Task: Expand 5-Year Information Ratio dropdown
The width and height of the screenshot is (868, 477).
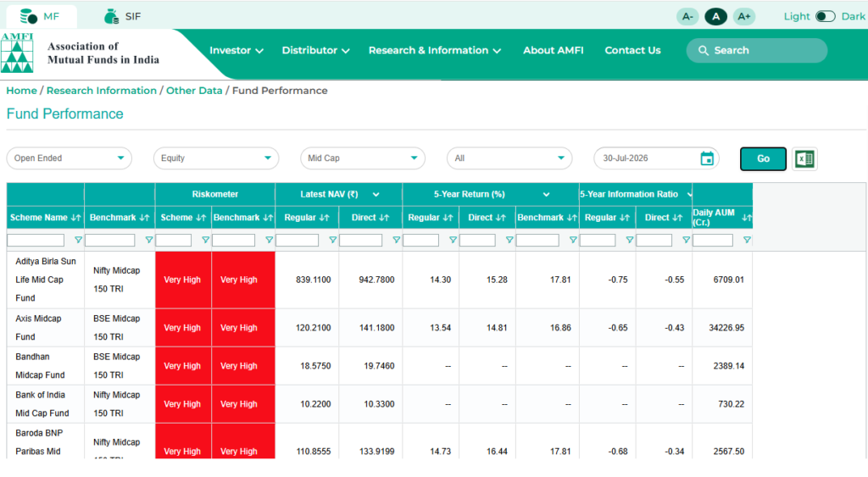Action: (689, 194)
